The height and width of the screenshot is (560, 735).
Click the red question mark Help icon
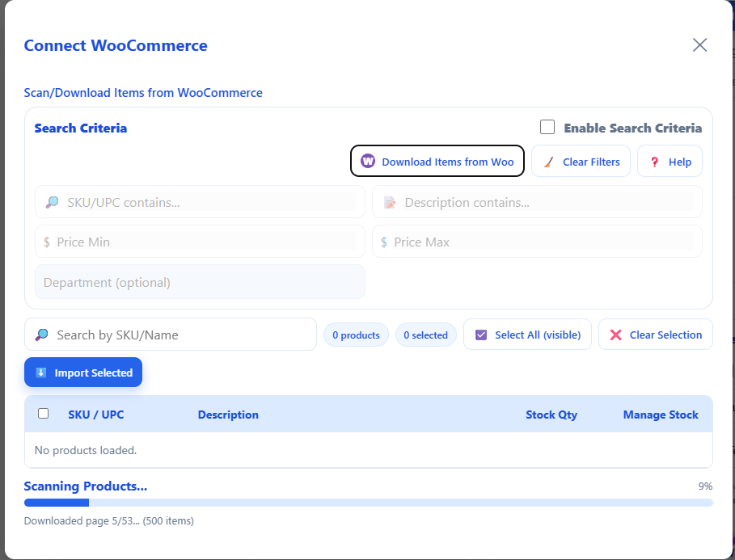654,161
